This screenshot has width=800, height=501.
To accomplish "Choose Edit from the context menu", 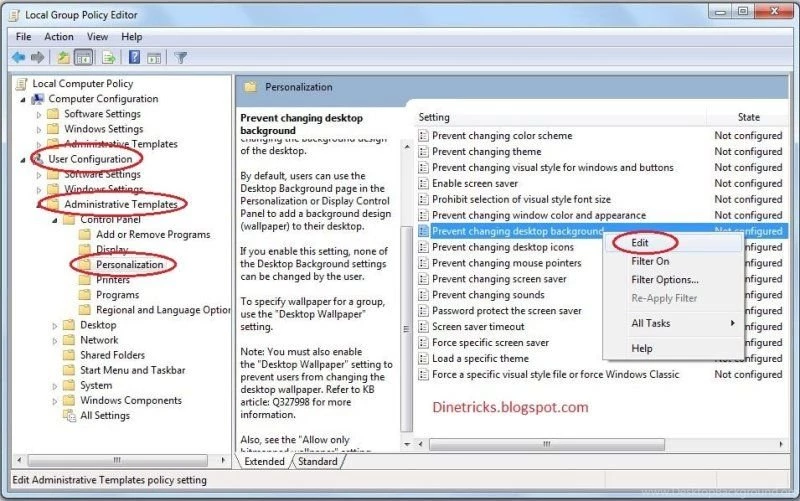I will coord(673,243).
